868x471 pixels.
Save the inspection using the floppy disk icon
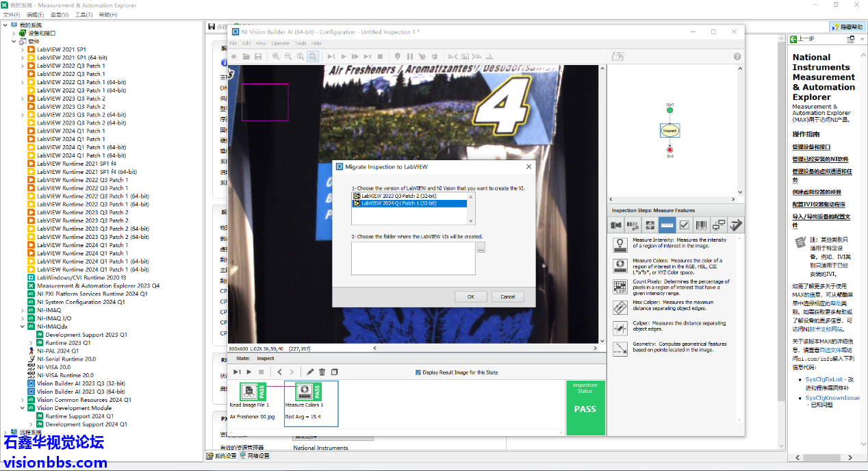click(258, 57)
